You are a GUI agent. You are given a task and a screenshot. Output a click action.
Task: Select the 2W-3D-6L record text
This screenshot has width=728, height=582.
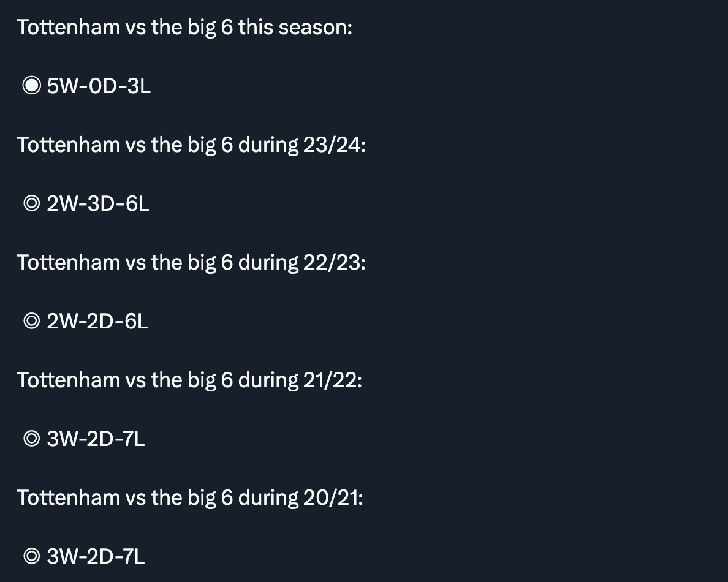click(98, 204)
